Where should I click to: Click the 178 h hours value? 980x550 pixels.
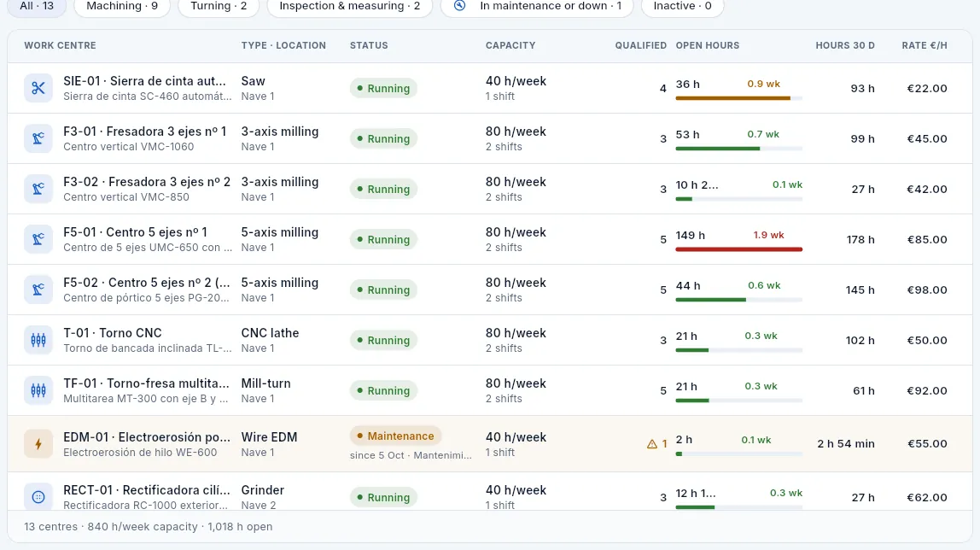click(x=860, y=239)
